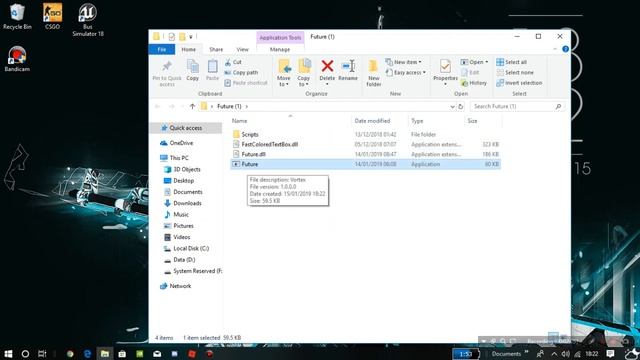Open the Move to menu
Viewport: 640px width, 360px height.
pyautogui.click(x=284, y=73)
